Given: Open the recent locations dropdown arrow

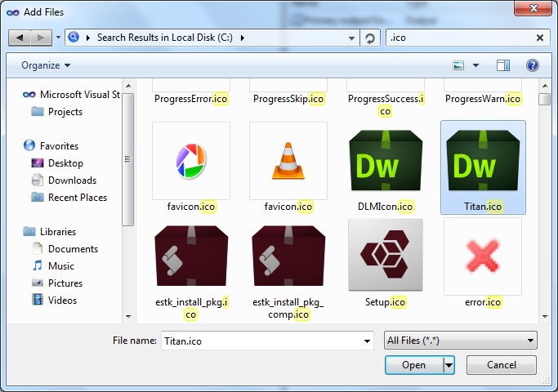Looking at the screenshot, I should click(x=58, y=38).
